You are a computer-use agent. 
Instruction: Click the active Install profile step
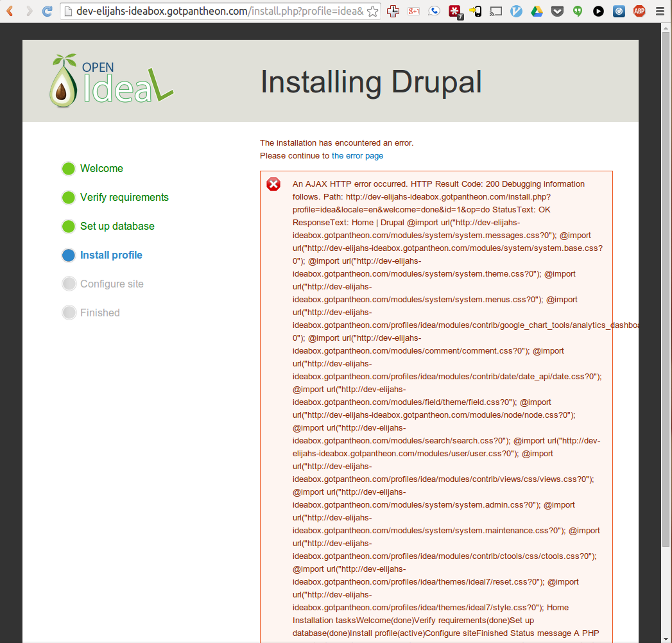click(x=111, y=255)
